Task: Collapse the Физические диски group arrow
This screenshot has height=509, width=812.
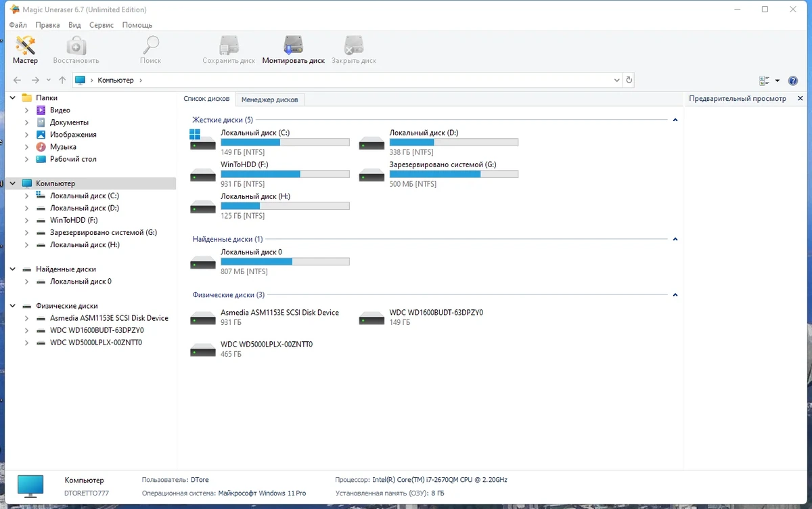Action: point(675,295)
